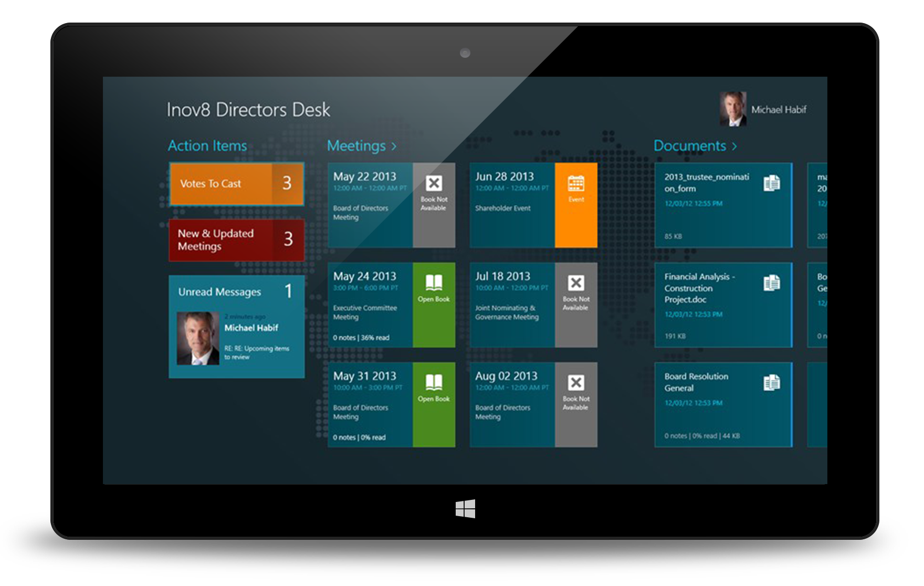Click the count 3 on the red meetings tile
Image resolution: width=924 pixels, height=586 pixels.
pyautogui.click(x=288, y=239)
